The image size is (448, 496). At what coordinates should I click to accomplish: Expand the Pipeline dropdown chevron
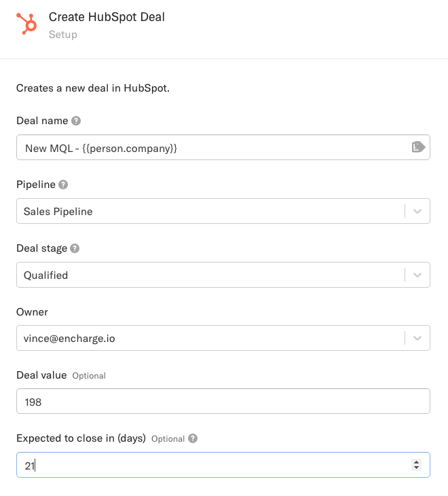(x=417, y=211)
